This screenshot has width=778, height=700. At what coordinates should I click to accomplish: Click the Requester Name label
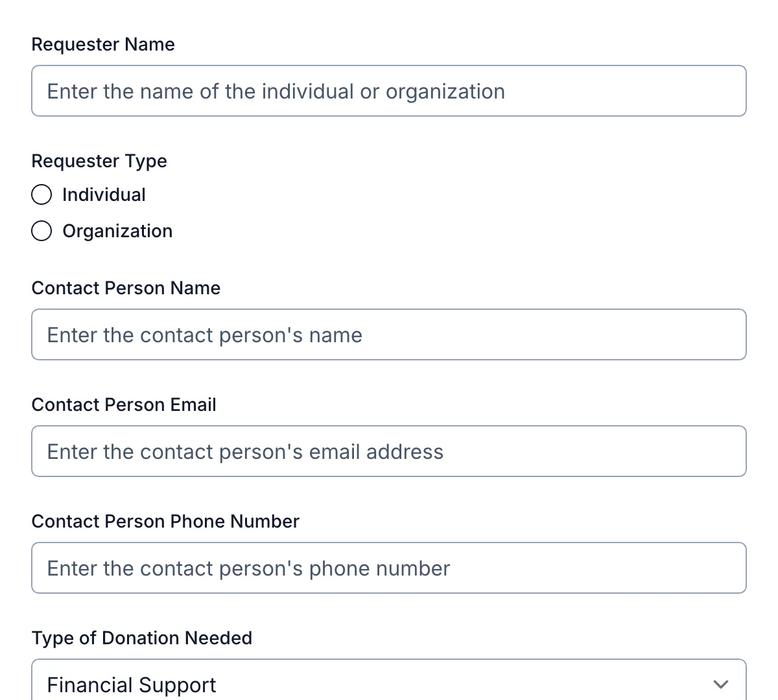coord(103,44)
